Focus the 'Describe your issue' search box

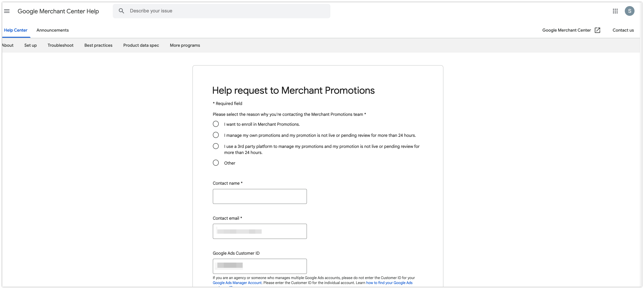(x=221, y=11)
